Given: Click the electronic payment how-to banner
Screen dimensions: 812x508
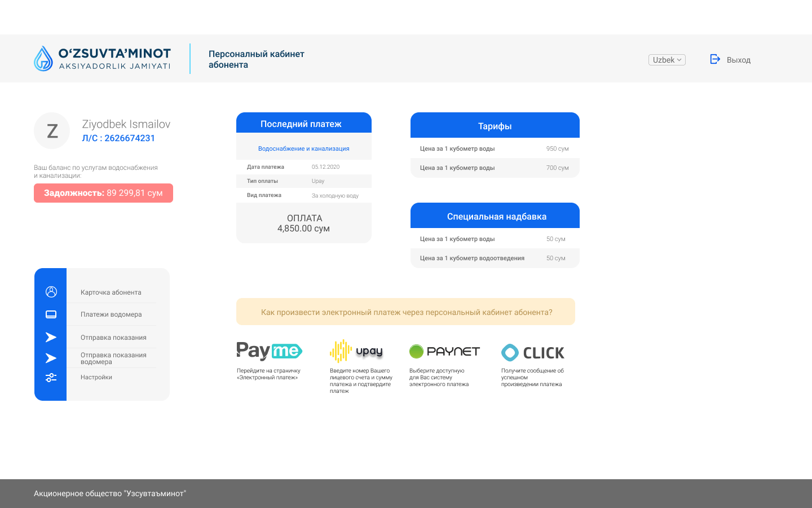Looking at the screenshot, I should click(406, 312).
